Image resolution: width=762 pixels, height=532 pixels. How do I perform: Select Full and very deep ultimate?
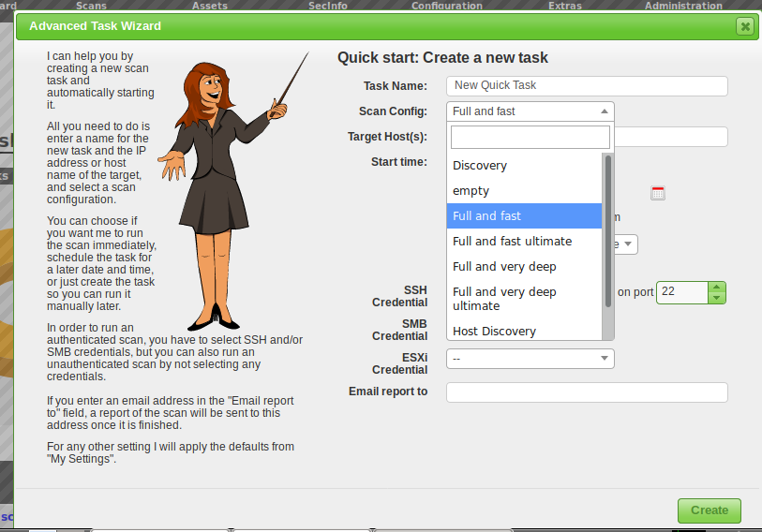pos(504,299)
